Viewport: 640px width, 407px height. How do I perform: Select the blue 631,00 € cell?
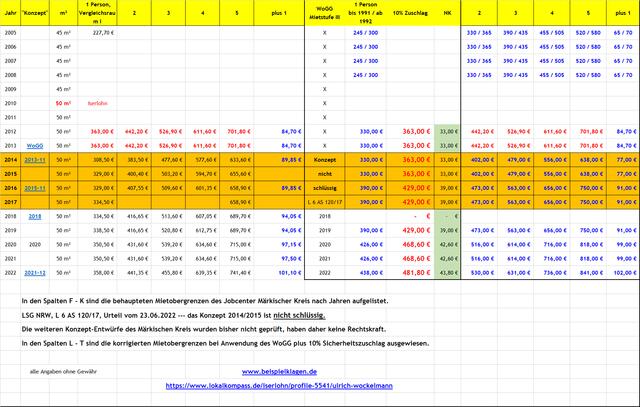(x=515, y=273)
